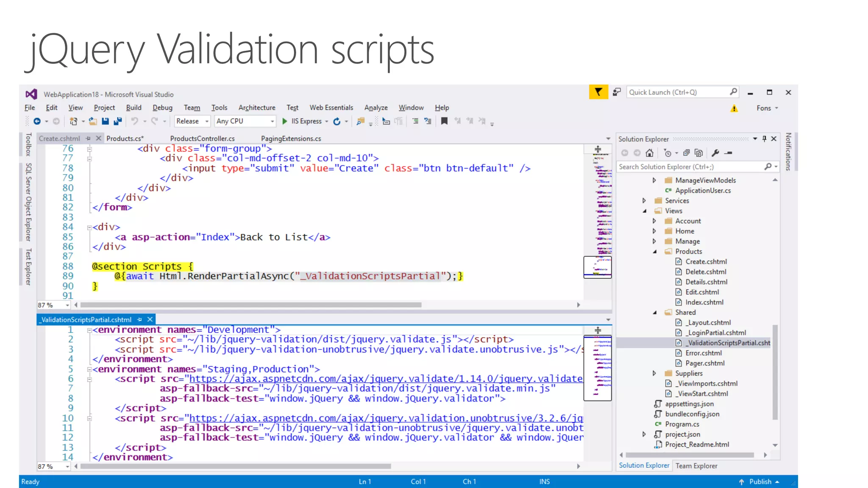Image resolution: width=868 pixels, height=488 pixels.
Task: Click the Pending Changes Filter clock icon
Action: pyautogui.click(x=668, y=153)
